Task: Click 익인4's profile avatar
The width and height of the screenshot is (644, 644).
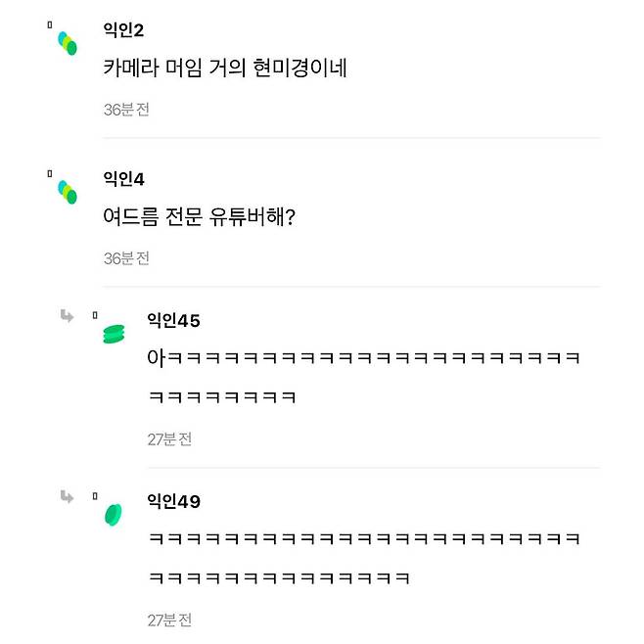Action: tap(68, 191)
